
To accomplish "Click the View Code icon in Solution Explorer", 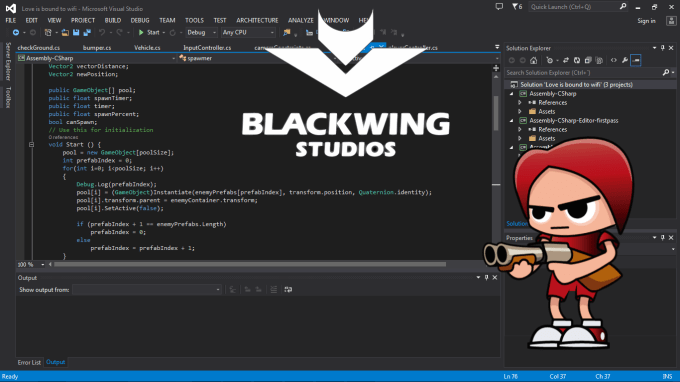I will (614, 60).
